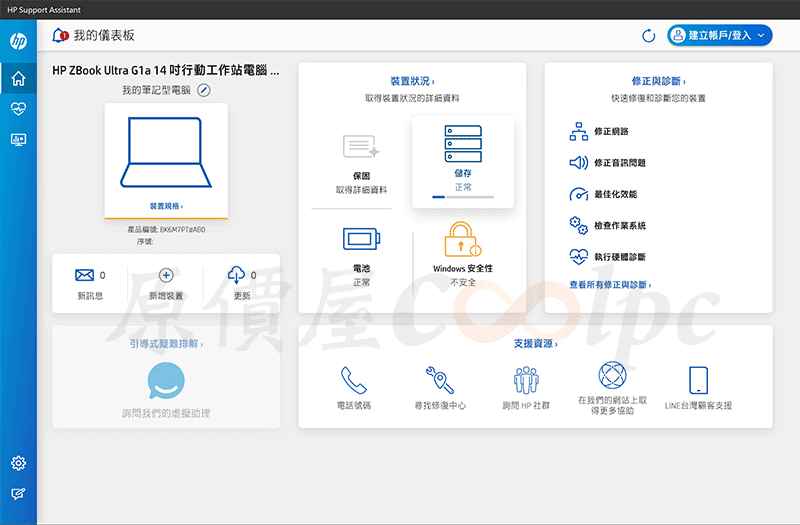
Task: Click the 詢問我們的虛擬助理 label
Action: (166, 413)
